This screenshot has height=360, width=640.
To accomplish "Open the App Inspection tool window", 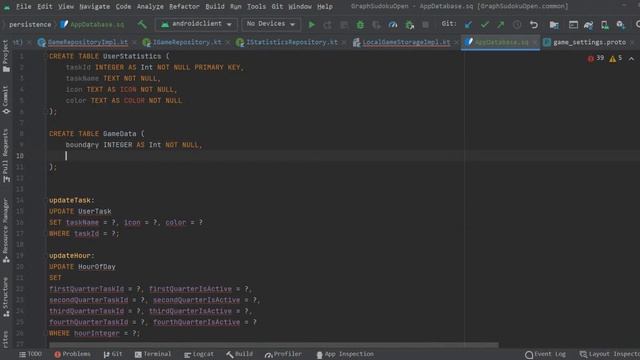I will 345,354.
